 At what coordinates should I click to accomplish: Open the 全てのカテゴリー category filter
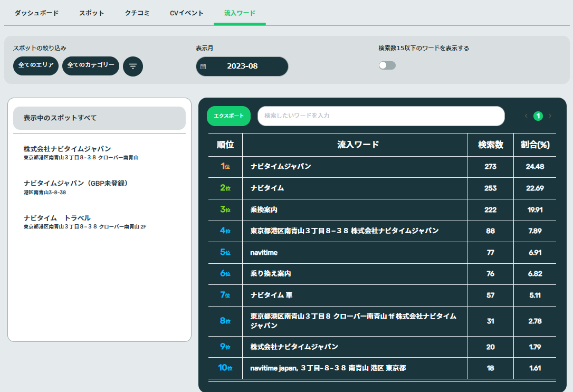pos(91,66)
